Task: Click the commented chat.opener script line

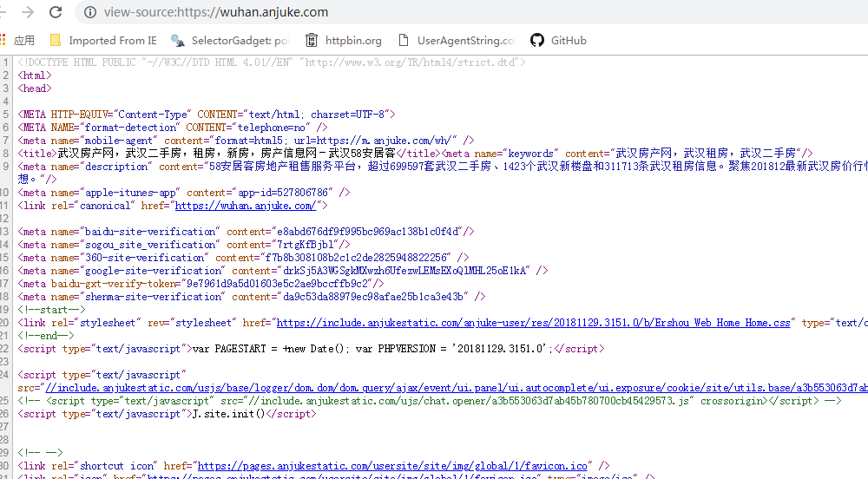Action: coord(429,401)
